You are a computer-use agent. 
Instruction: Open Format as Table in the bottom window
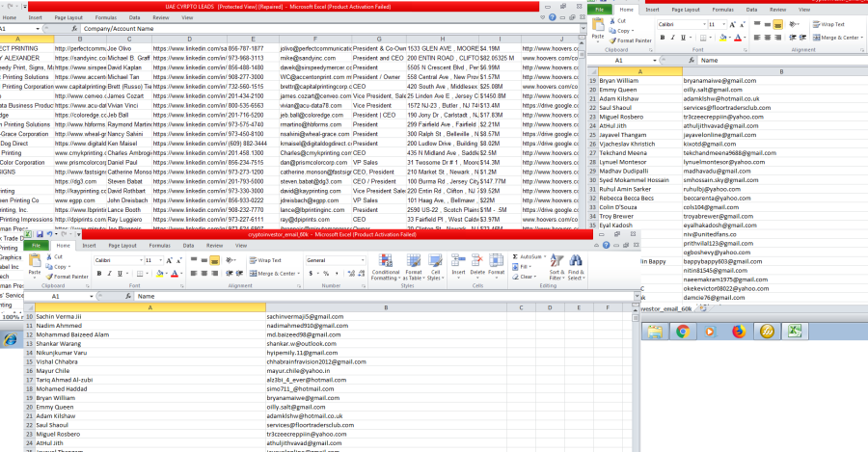pyautogui.click(x=414, y=267)
